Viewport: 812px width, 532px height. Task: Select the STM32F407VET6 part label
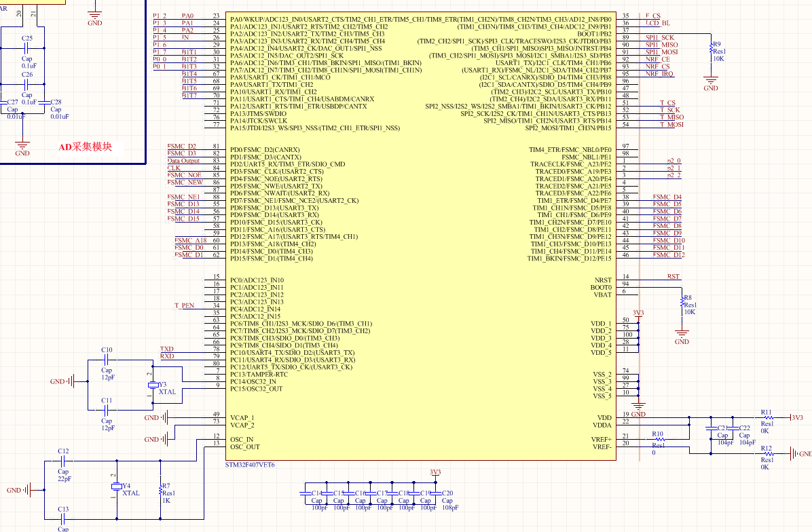click(x=250, y=465)
